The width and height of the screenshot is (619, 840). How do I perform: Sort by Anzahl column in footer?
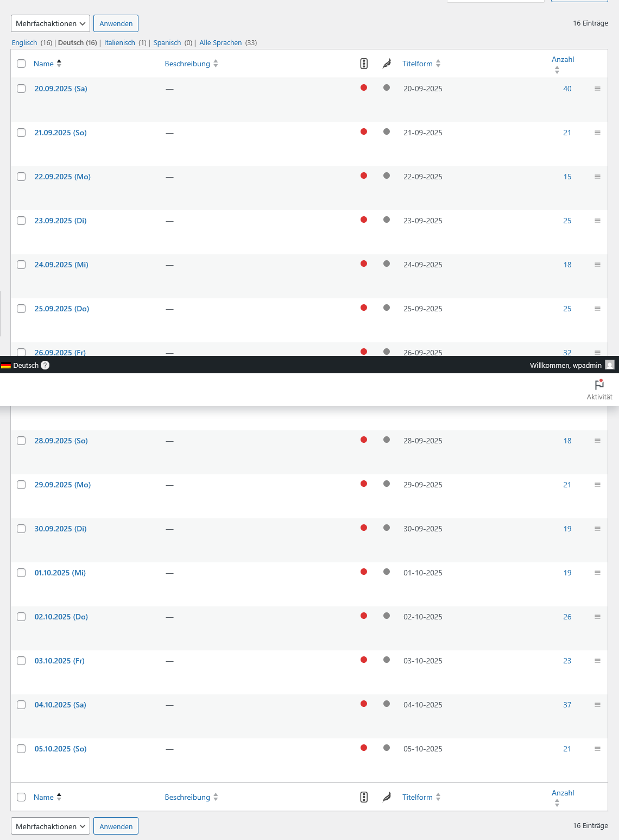click(563, 793)
